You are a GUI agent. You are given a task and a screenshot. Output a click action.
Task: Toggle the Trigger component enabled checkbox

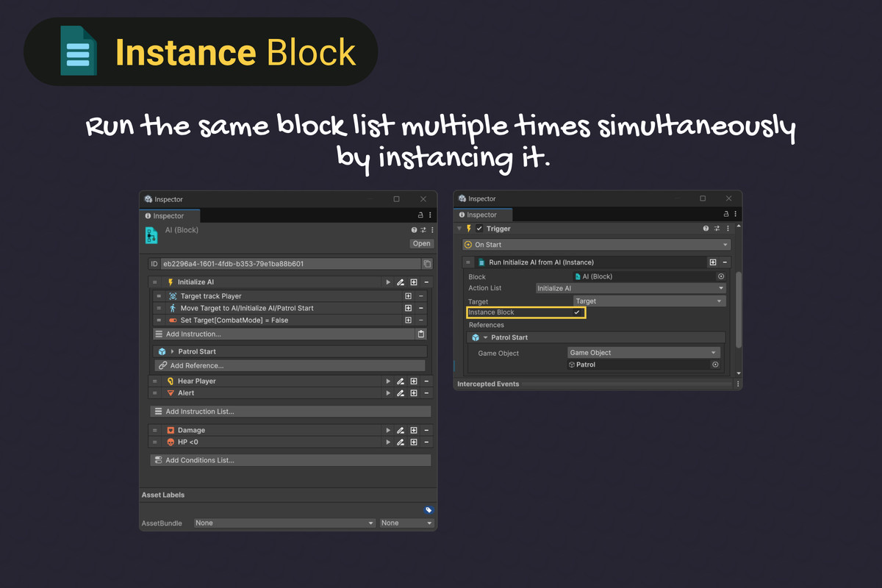click(480, 229)
